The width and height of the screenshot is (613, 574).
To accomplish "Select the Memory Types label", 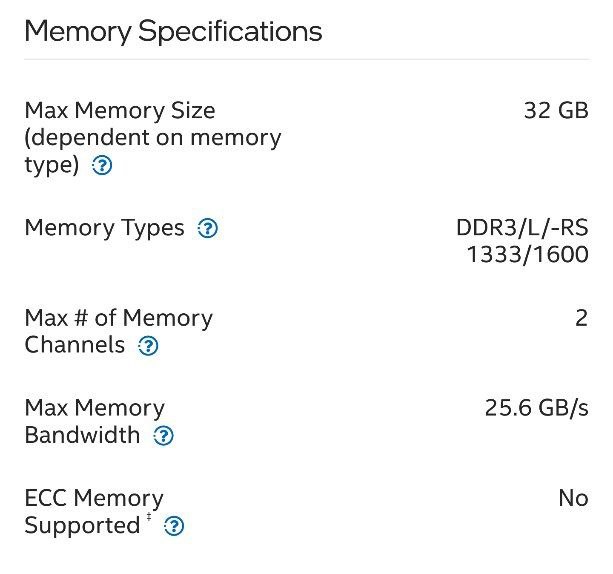I will click(x=104, y=228).
